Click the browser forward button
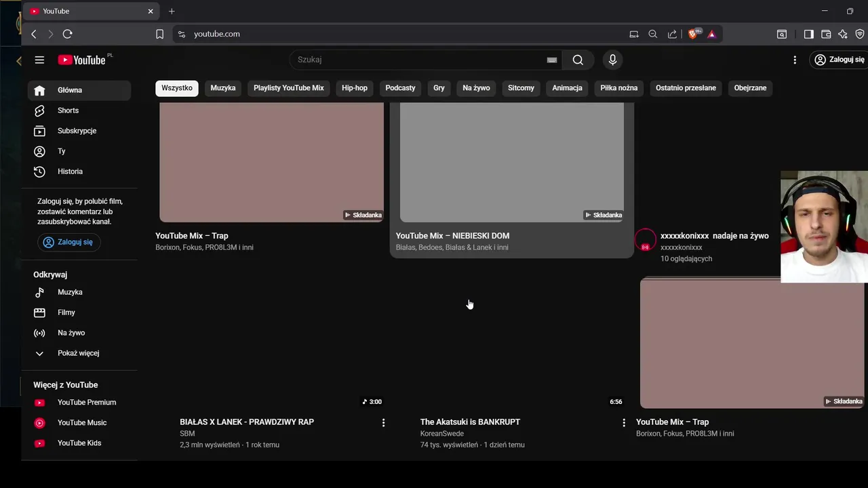 (50, 34)
